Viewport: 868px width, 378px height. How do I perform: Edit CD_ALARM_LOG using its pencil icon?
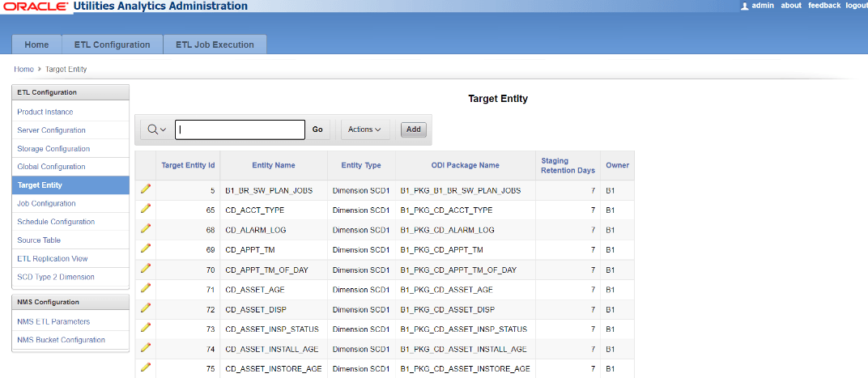(x=146, y=228)
